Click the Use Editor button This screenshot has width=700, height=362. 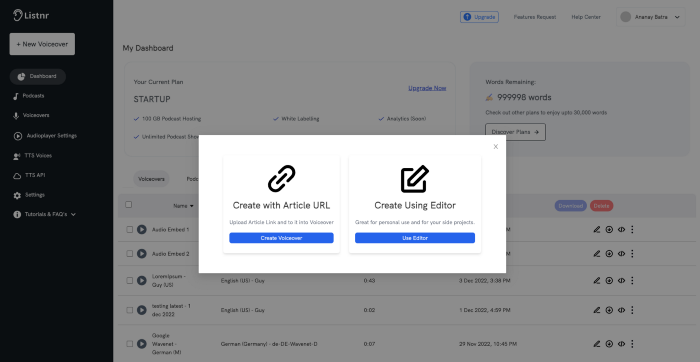(415, 238)
